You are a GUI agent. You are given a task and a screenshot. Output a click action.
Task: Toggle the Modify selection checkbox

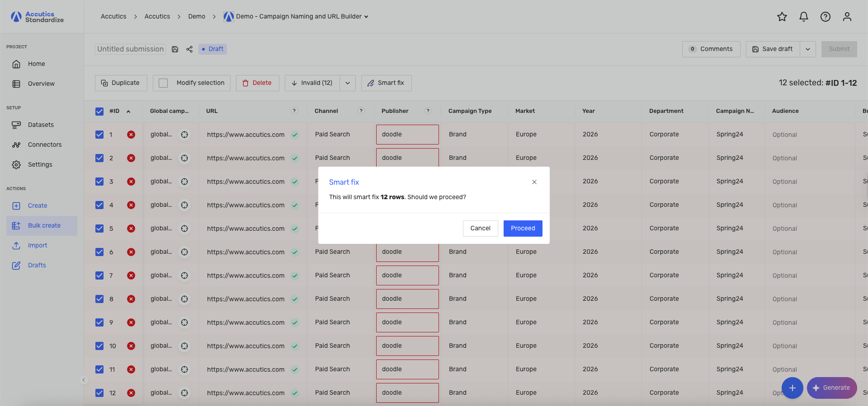tap(164, 83)
